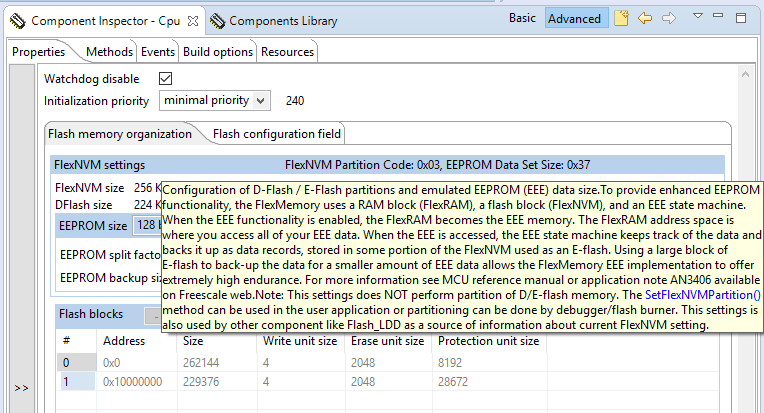Minimize the Component Inspector panel
The height and width of the screenshot is (413, 764).
pos(718,16)
